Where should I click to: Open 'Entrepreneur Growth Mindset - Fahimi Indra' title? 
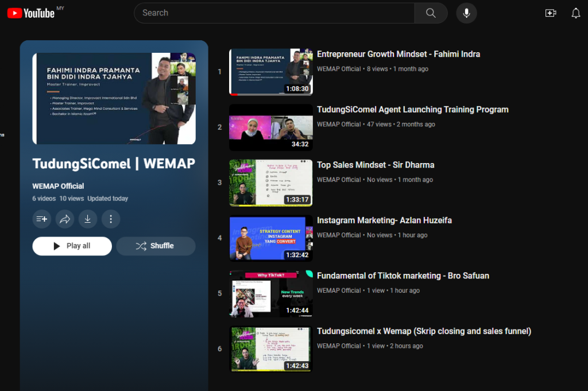click(x=399, y=55)
